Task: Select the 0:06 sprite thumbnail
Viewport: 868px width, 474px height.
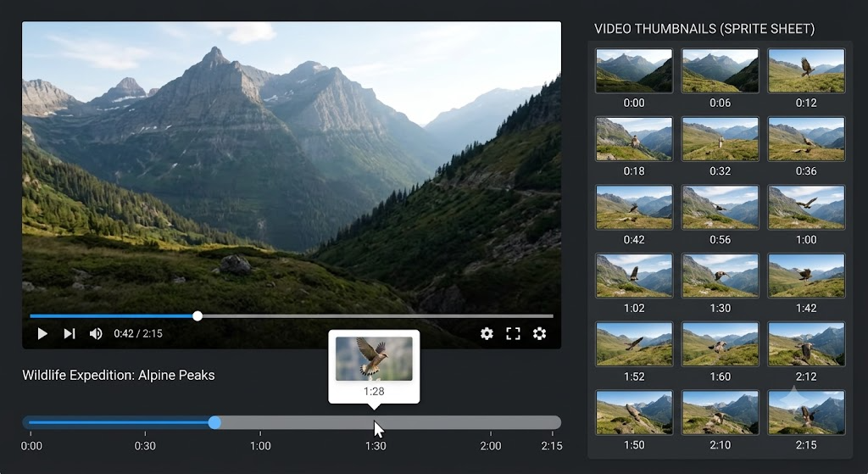Action: click(x=721, y=70)
